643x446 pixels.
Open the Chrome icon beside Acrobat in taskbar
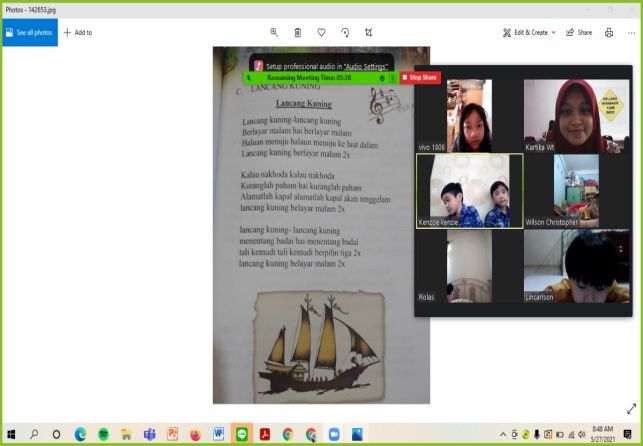(x=288, y=434)
